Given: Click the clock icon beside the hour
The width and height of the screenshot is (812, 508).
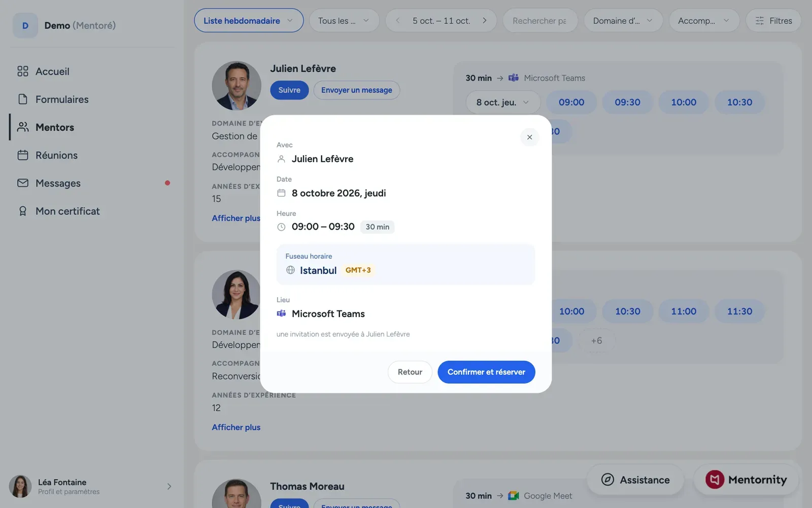Looking at the screenshot, I should [281, 227].
